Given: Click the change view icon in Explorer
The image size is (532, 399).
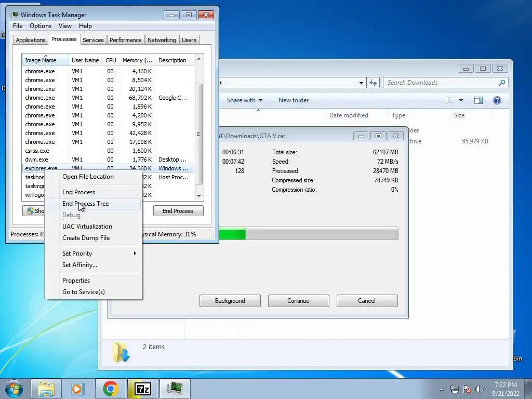Looking at the screenshot, I should coord(449,100).
